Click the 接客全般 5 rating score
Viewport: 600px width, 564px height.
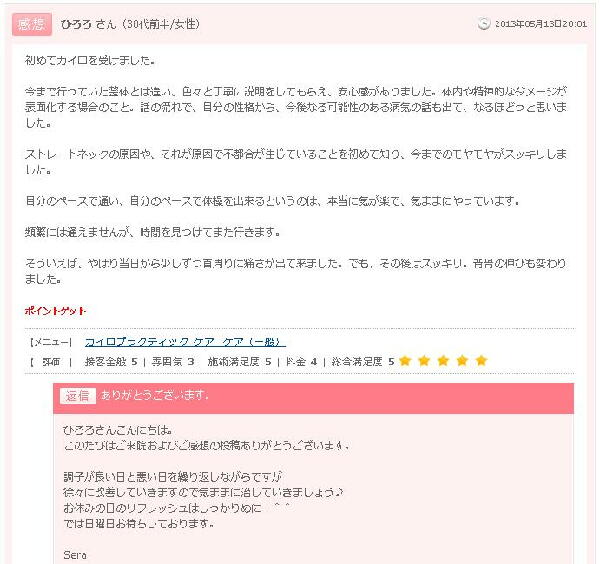111,362
